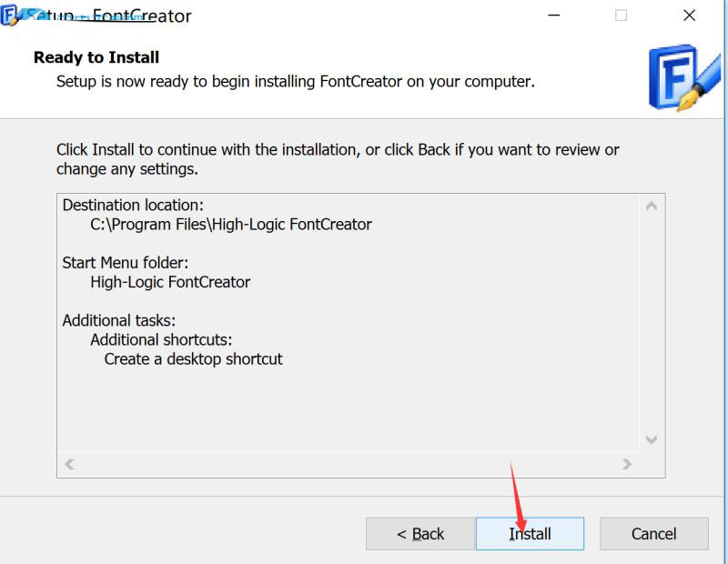Click the 'Ready to Install' heading

(96, 57)
